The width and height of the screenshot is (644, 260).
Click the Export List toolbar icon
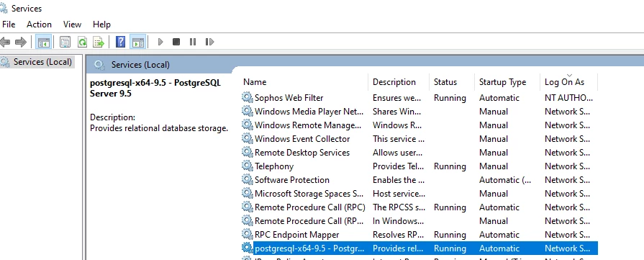(99, 42)
